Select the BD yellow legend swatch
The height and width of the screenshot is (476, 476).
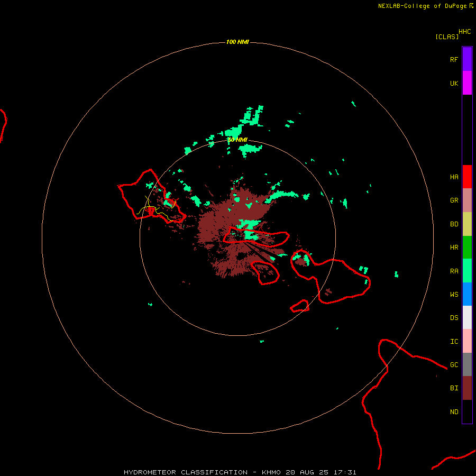click(467, 224)
